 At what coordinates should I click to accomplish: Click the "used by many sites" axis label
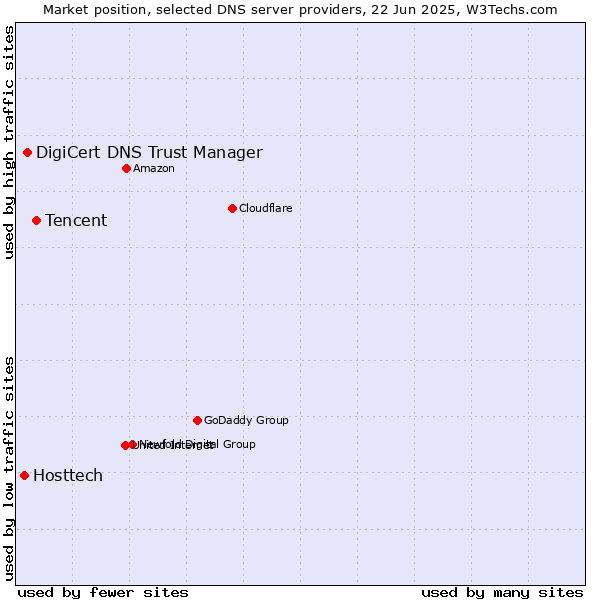[502, 593]
